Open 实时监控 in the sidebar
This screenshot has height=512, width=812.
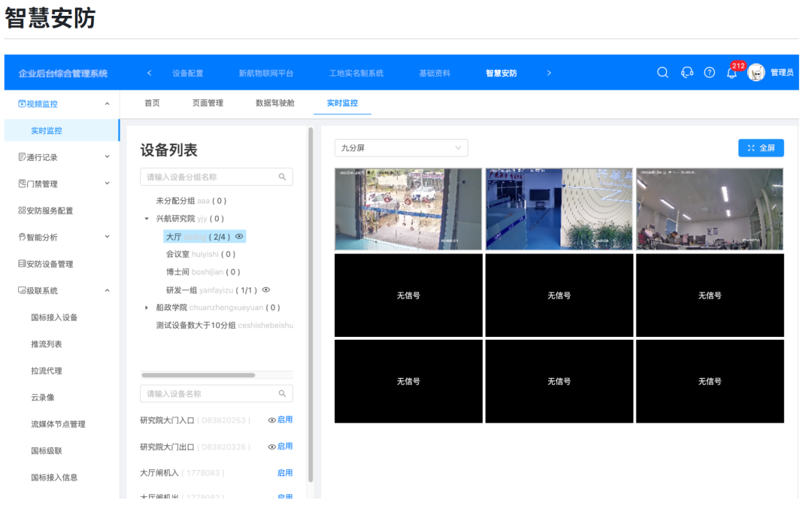pyautogui.click(x=62, y=131)
